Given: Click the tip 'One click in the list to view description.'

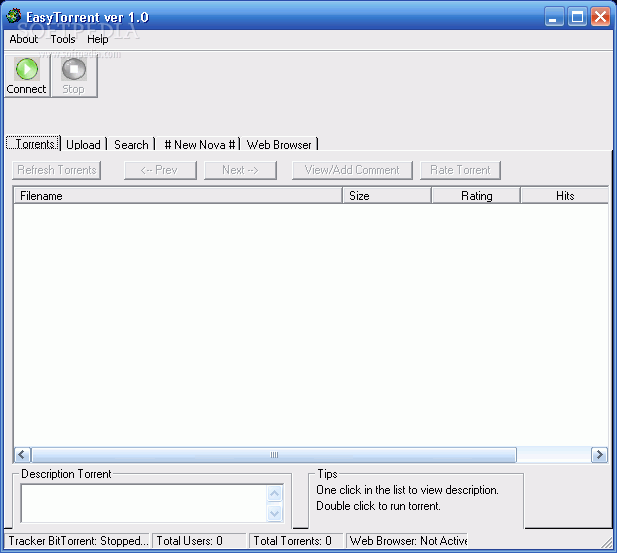Looking at the screenshot, I should coord(407,490).
